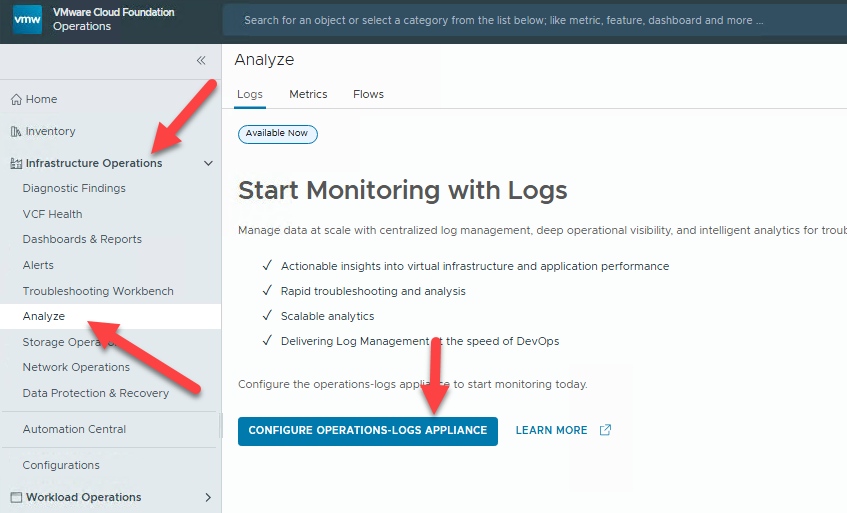Click the external link icon beside Learn More
The image size is (847, 513).
coord(605,431)
